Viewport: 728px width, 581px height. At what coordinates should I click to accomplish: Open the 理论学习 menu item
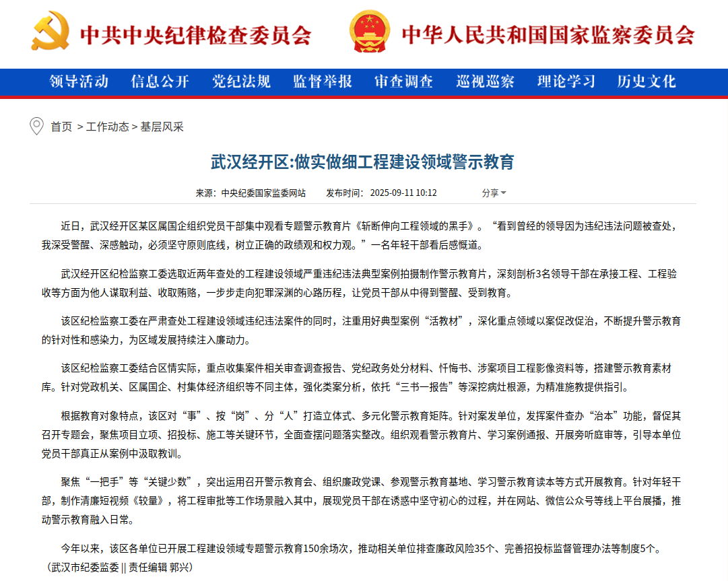566,82
